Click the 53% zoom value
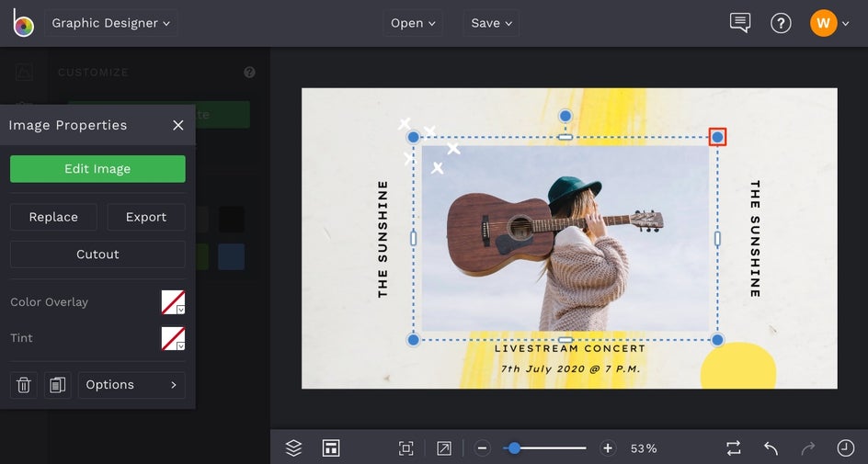 (x=644, y=448)
